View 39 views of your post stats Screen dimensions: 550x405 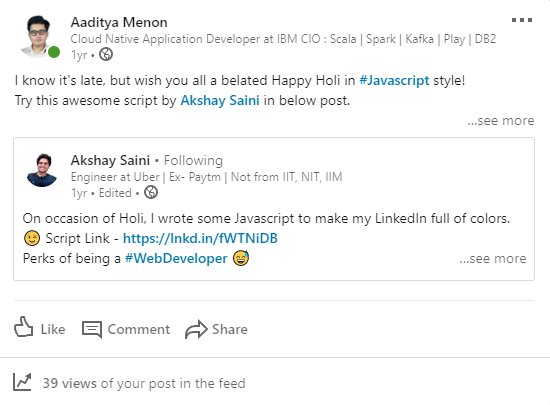pos(144,383)
